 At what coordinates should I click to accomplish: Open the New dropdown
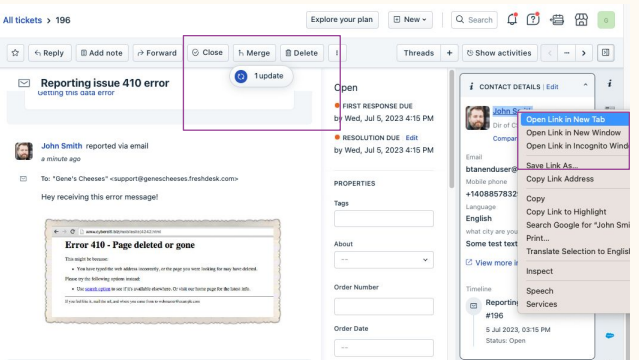410,20
